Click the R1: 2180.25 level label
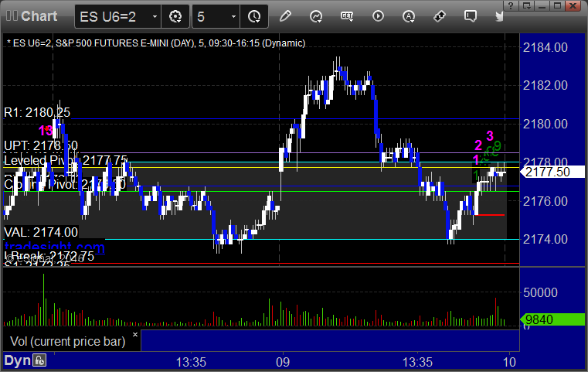Viewport: 588px width, 372px height. [x=37, y=112]
